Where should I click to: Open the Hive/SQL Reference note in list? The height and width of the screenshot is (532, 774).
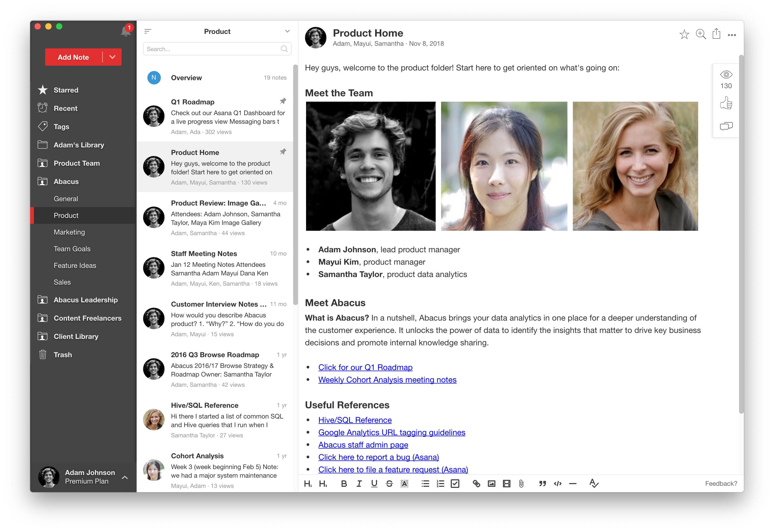coord(215,420)
